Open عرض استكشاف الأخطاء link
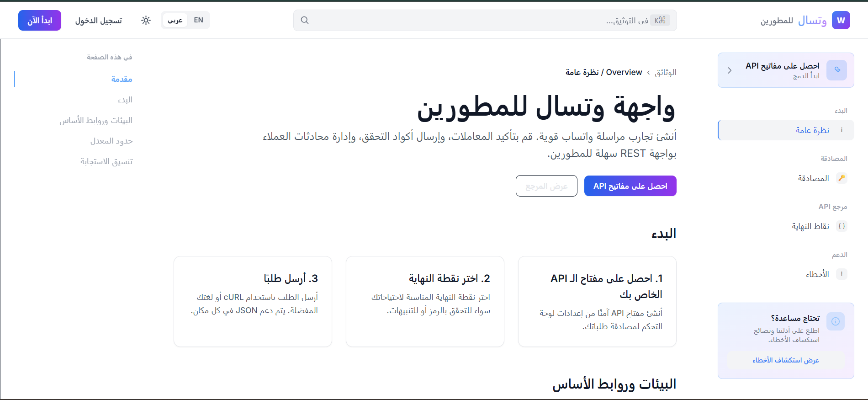Image resolution: width=868 pixels, height=400 pixels. pos(786,360)
